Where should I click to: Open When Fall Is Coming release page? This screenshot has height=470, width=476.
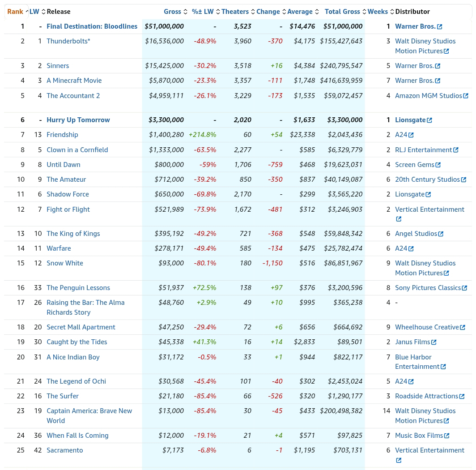click(x=77, y=436)
